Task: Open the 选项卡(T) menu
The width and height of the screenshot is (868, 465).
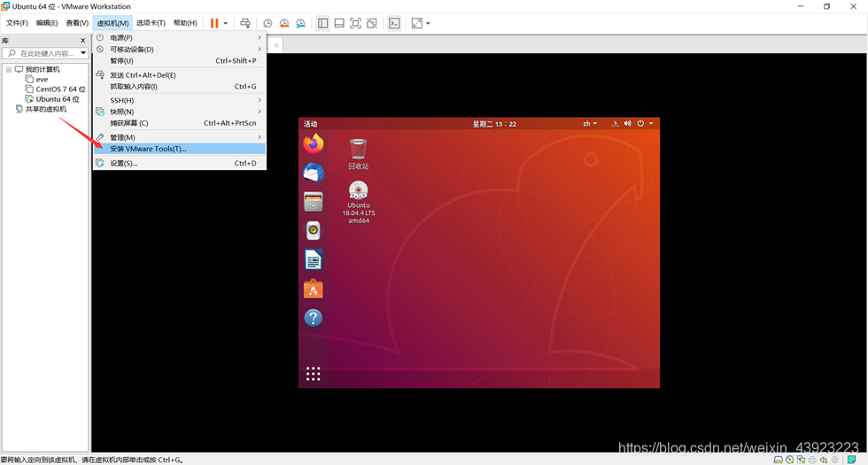Action: pyautogui.click(x=151, y=23)
